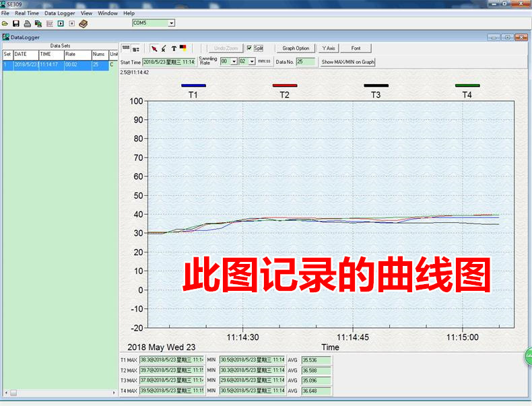Screen dimensions: 532x406
Task: Minimize the DataLogger child window
Action: pyautogui.click(x=494, y=37)
